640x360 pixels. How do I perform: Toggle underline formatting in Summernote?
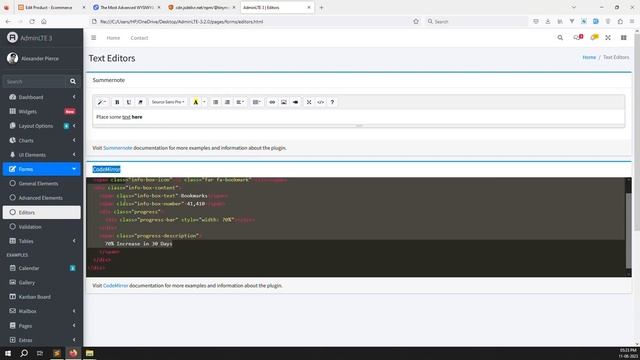129,102
